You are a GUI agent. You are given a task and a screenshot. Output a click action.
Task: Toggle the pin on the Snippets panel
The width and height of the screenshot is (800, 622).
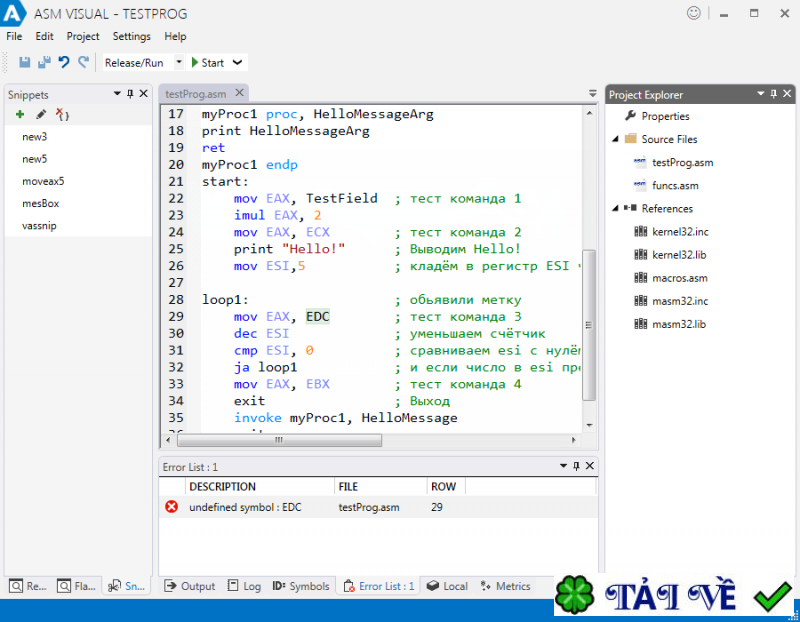pos(130,94)
